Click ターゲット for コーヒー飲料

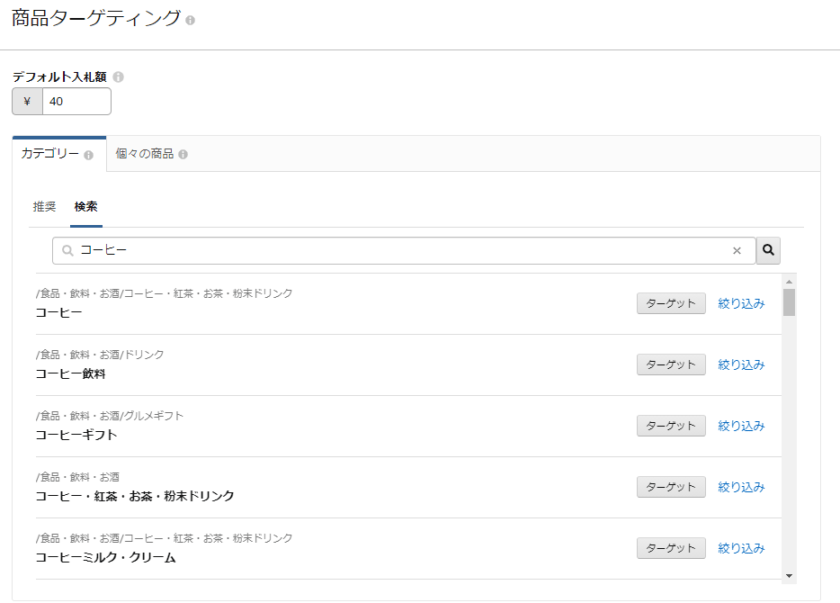click(x=671, y=365)
